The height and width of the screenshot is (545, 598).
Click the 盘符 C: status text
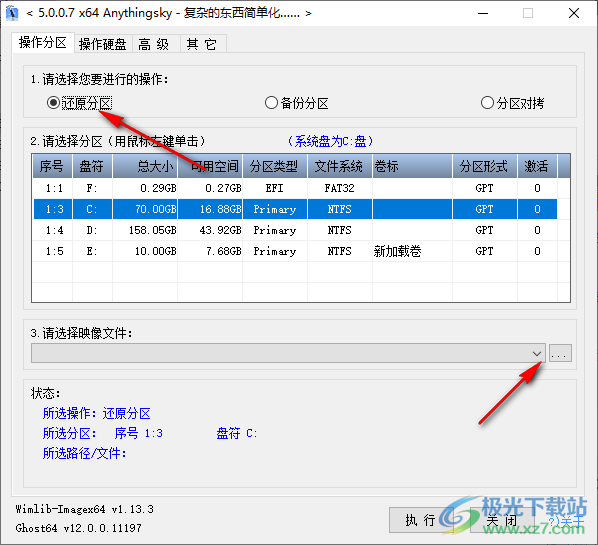point(236,433)
